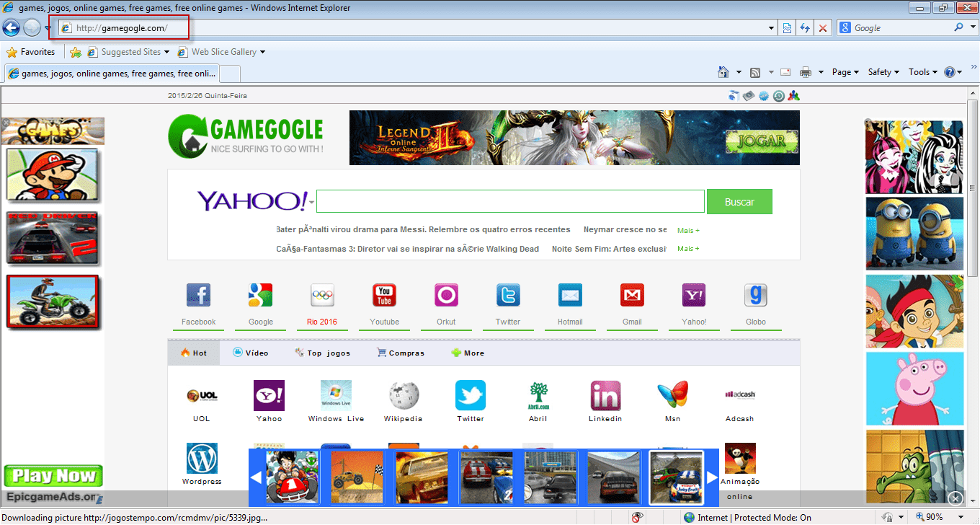Open the Adcash site icon
The height and width of the screenshot is (525, 980).
pos(739,395)
